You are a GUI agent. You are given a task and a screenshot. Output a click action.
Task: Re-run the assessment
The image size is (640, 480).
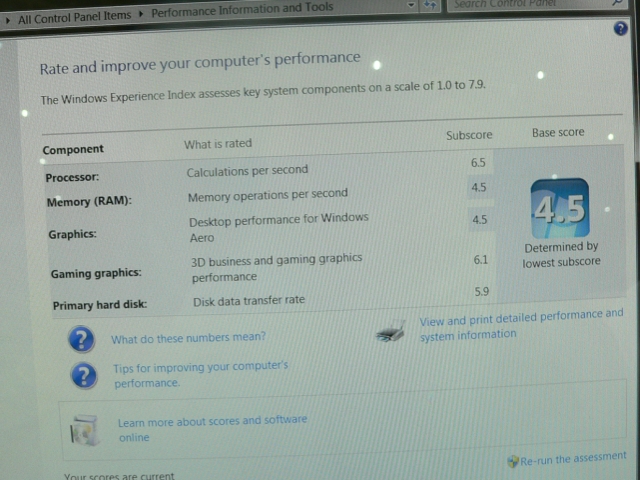[x=573, y=460]
